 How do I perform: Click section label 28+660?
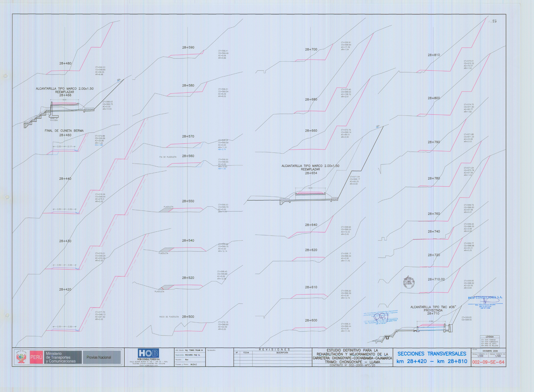coord(311,131)
